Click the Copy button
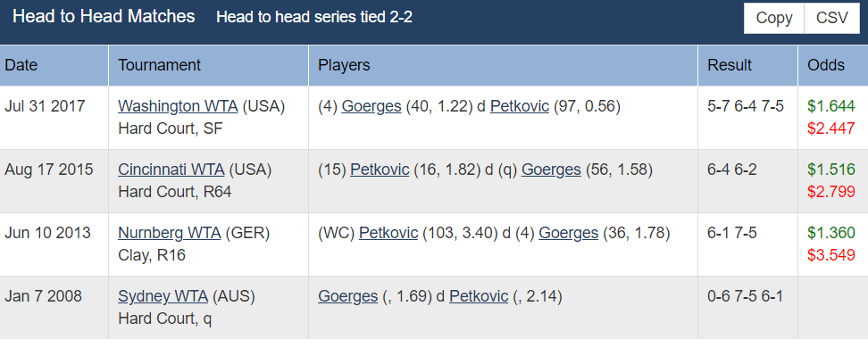The width and height of the screenshot is (868, 356). tap(773, 18)
